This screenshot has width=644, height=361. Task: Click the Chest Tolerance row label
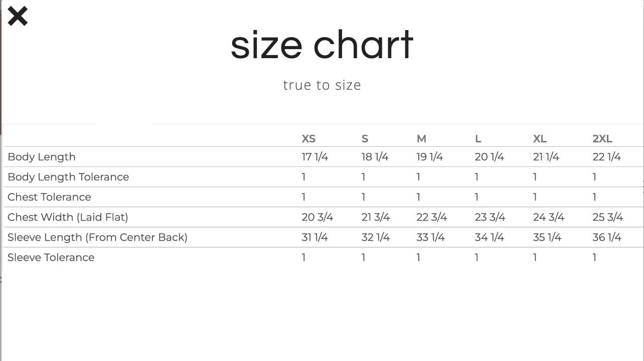(x=49, y=197)
